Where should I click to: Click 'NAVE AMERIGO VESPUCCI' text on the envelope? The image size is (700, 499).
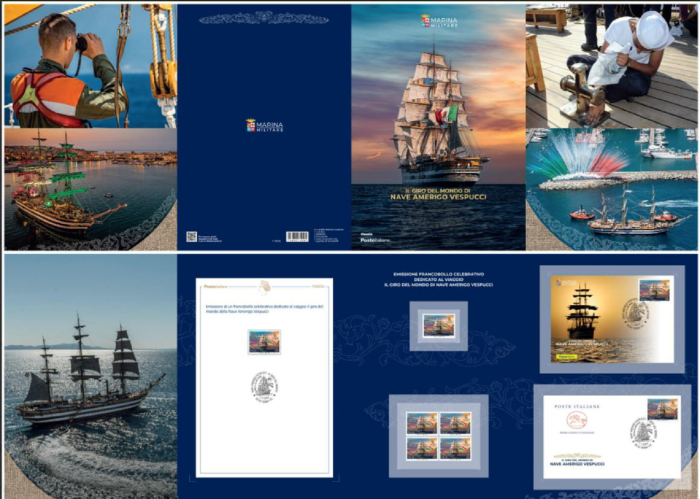click(x=577, y=464)
